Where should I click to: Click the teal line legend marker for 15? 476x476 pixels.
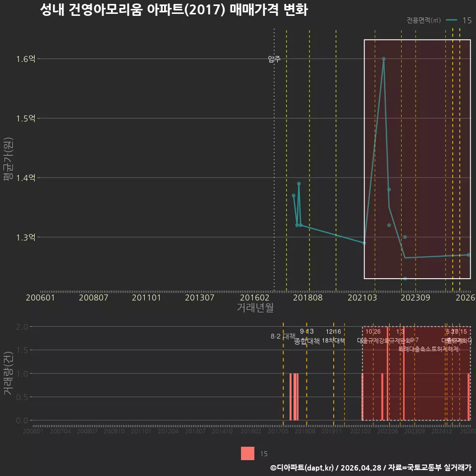[x=451, y=20]
